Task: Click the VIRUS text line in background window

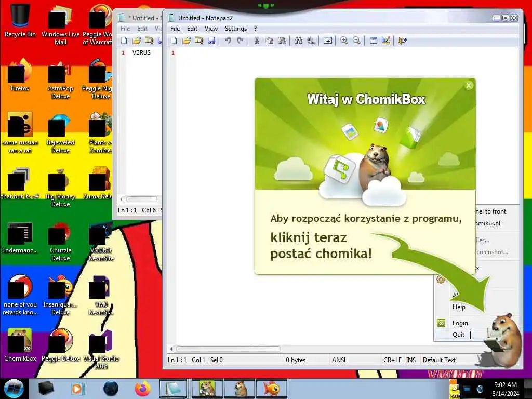Action: pyautogui.click(x=141, y=52)
